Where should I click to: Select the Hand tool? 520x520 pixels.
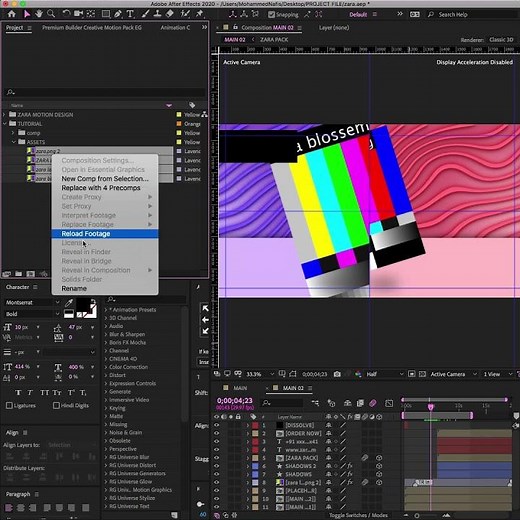(x=39, y=14)
